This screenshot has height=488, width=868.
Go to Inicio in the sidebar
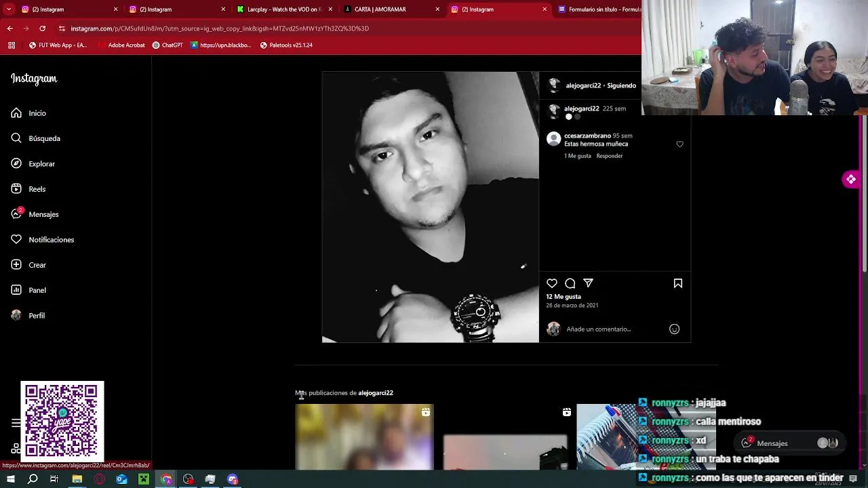coord(28,113)
